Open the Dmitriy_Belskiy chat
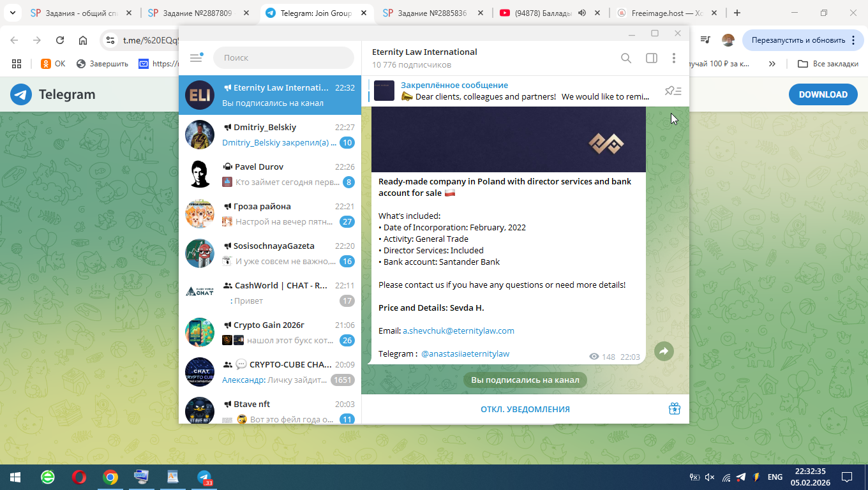The image size is (868, 490). [x=270, y=135]
